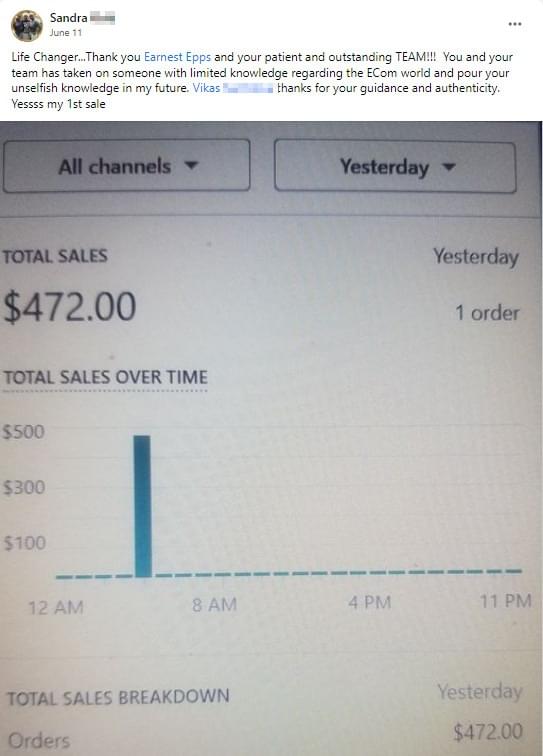Open Sandra's profile name link
The width and height of the screenshot is (543, 756).
point(82,18)
